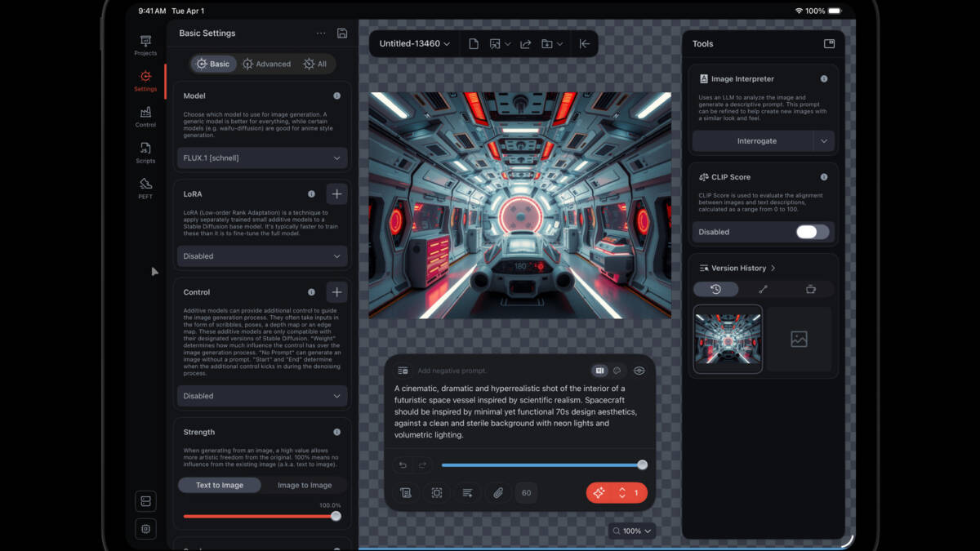980x551 pixels.
Task: Open the 100% zoom level dropdown
Action: tap(632, 531)
